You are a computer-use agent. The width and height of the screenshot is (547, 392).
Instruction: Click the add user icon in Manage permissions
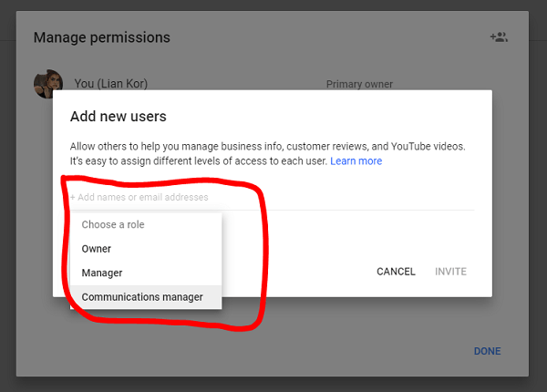pyautogui.click(x=499, y=37)
